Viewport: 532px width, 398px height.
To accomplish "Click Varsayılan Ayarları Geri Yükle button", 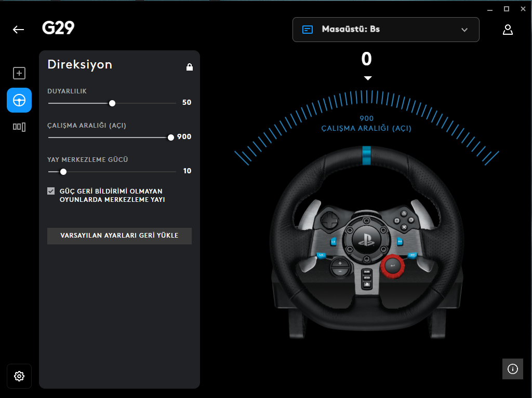I will click(119, 236).
